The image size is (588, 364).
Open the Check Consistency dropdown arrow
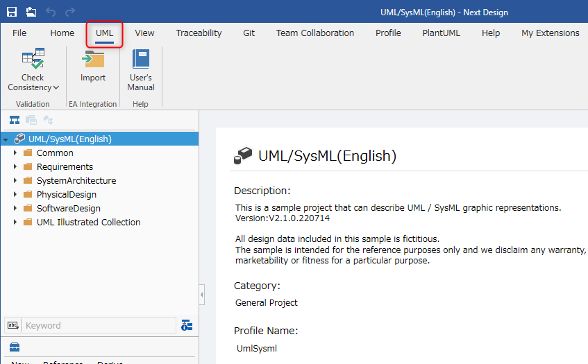point(56,87)
